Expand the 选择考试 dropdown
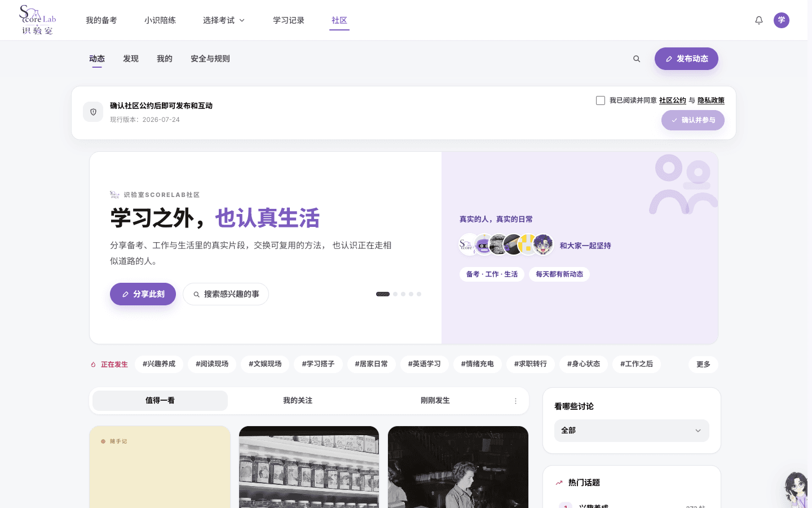Viewport: 812px width, 508px height. click(224, 20)
